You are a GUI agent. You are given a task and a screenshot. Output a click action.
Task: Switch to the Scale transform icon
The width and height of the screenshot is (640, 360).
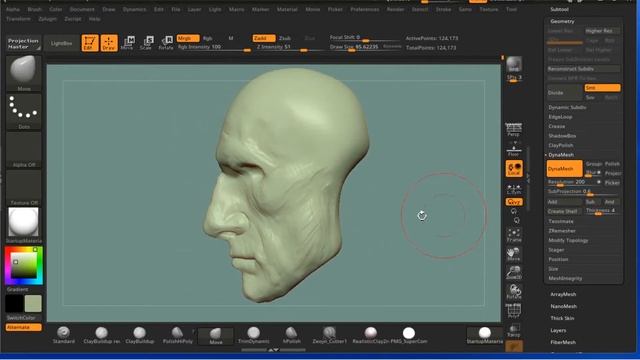146,43
